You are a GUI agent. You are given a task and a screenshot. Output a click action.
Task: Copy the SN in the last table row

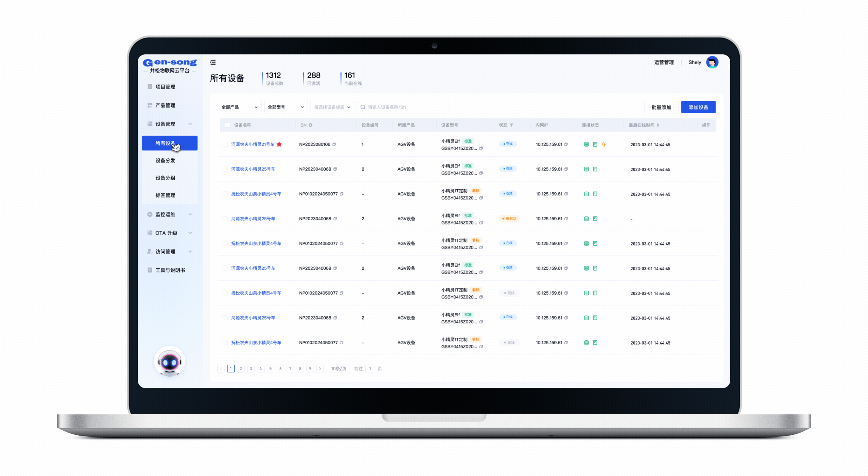pyautogui.click(x=342, y=343)
